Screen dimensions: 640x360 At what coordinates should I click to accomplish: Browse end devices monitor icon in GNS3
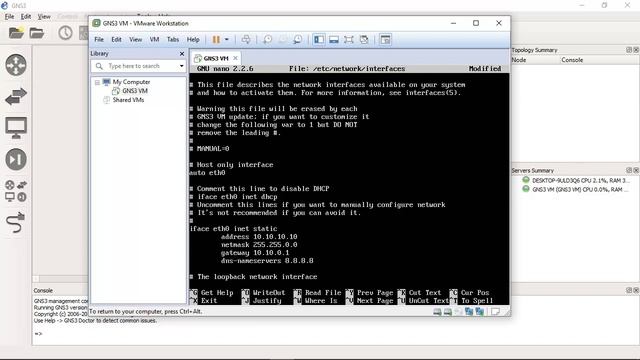point(16,128)
